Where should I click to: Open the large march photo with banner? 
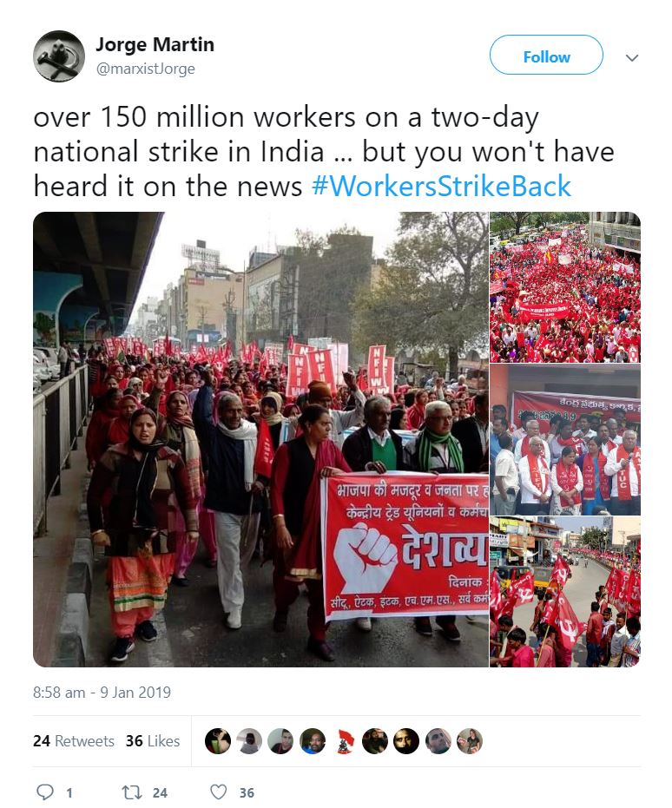260,439
